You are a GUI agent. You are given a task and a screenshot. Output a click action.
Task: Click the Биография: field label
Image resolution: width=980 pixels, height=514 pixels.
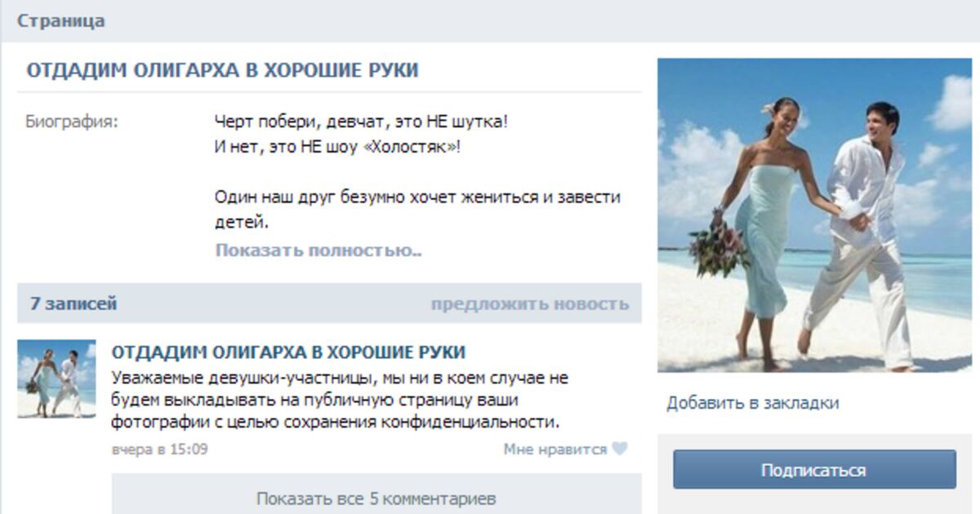coord(72,122)
